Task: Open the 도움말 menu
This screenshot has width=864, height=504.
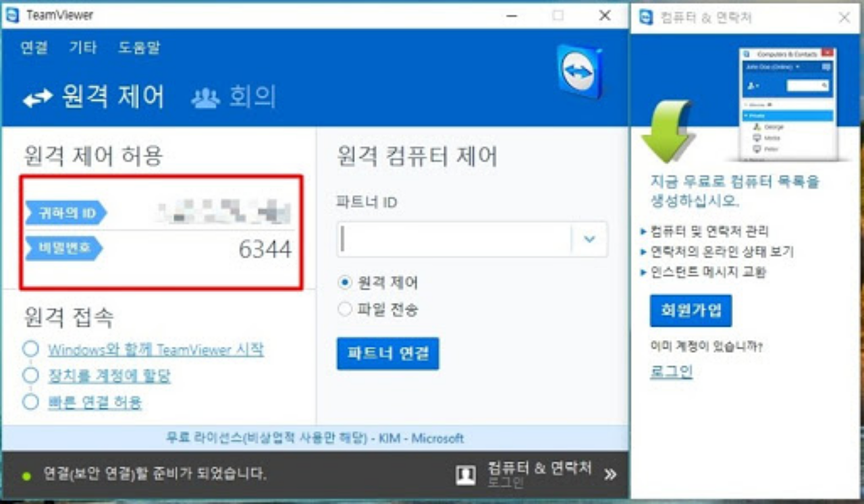Action: tap(139, 48)
